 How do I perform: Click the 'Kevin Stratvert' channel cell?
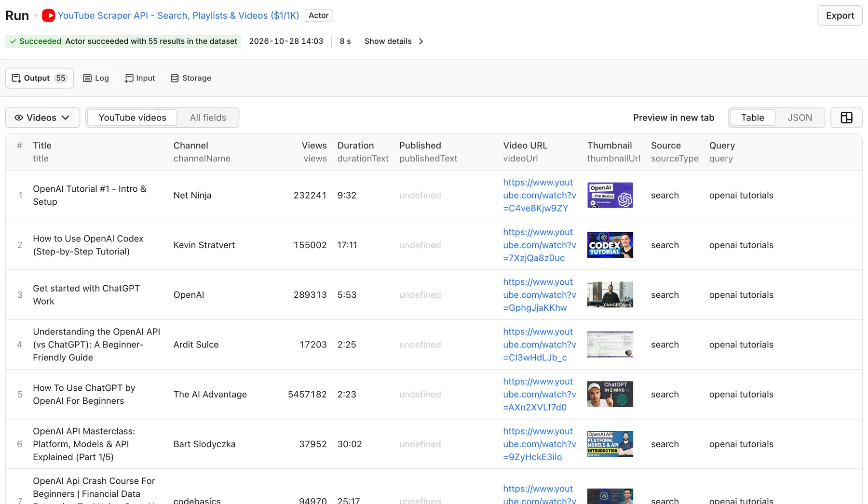point(204,245)
